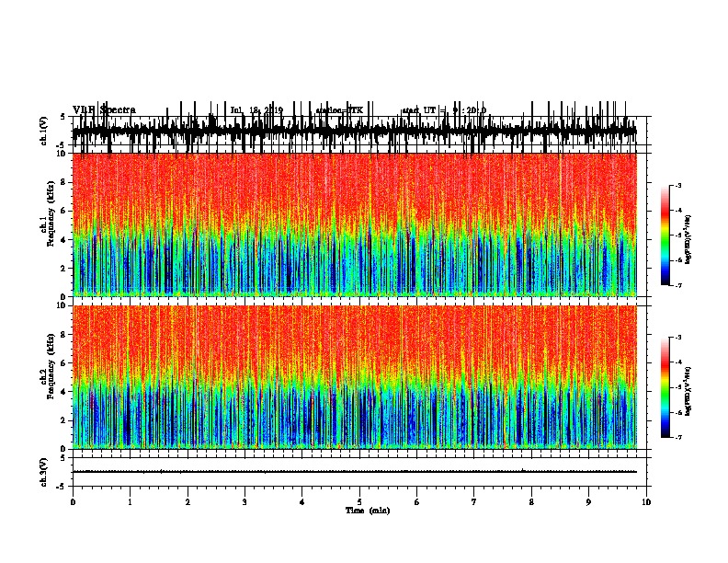728x563 pixels.
Task: Click the "ch.1(V)" waveform axis label
Action: [x=44, y=131]
